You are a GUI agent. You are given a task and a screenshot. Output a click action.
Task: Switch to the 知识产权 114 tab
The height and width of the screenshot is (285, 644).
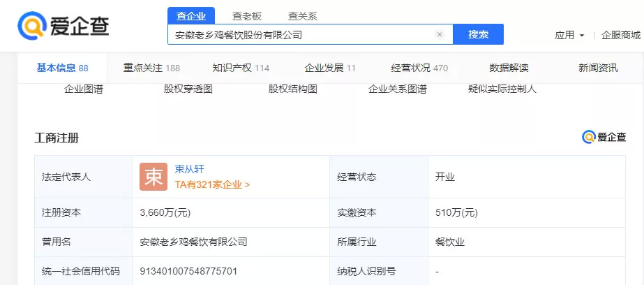[x=241, y=68]
